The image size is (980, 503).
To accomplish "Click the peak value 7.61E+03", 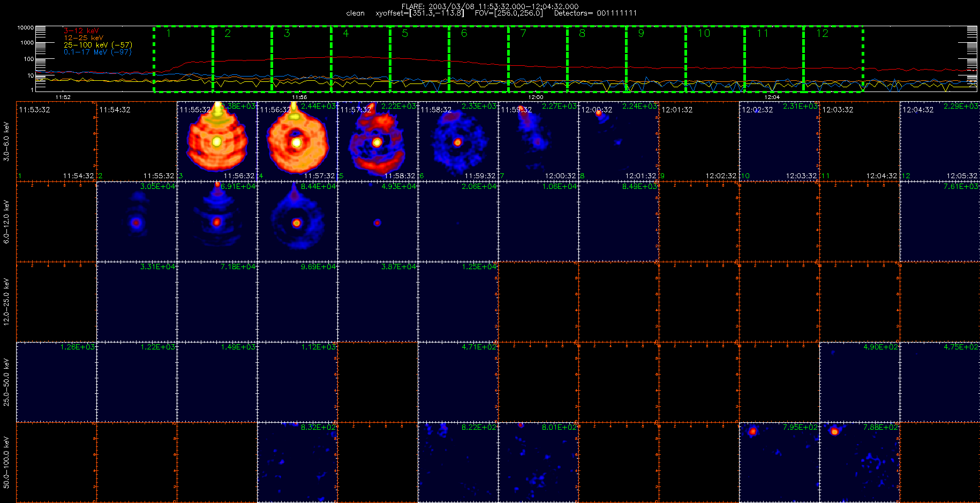I will [961, 186].
